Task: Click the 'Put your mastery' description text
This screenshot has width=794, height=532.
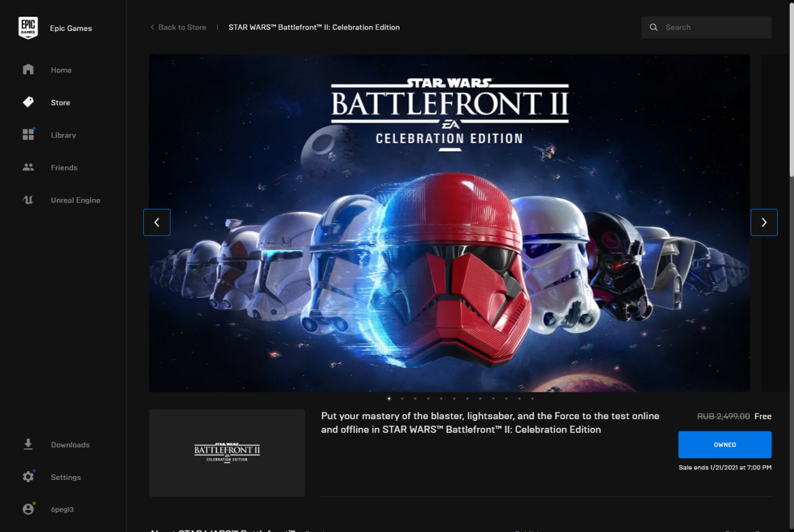Action: [490, 422]
